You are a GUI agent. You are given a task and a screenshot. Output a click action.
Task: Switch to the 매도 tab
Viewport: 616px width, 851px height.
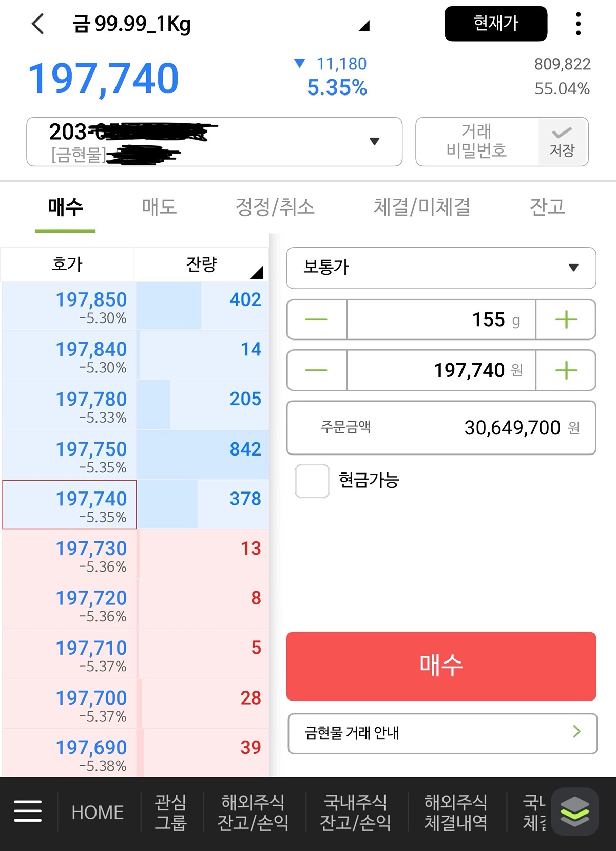(x=159, y=207)
